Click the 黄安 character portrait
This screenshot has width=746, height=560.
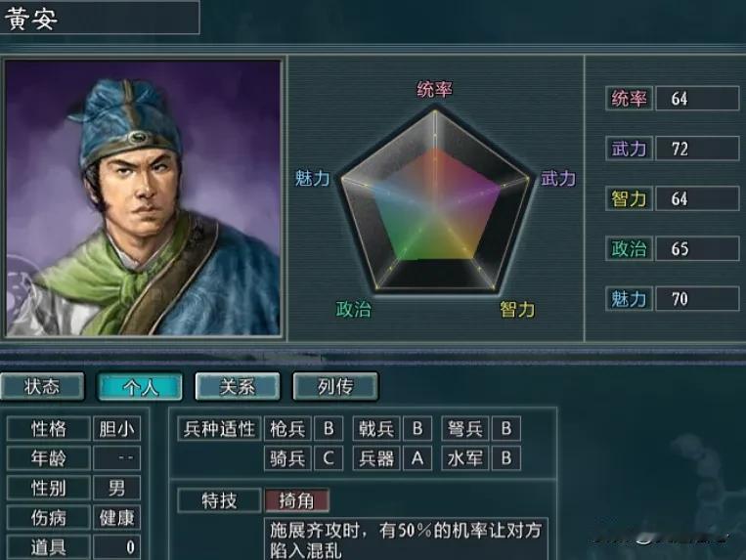tap(143, 197)
